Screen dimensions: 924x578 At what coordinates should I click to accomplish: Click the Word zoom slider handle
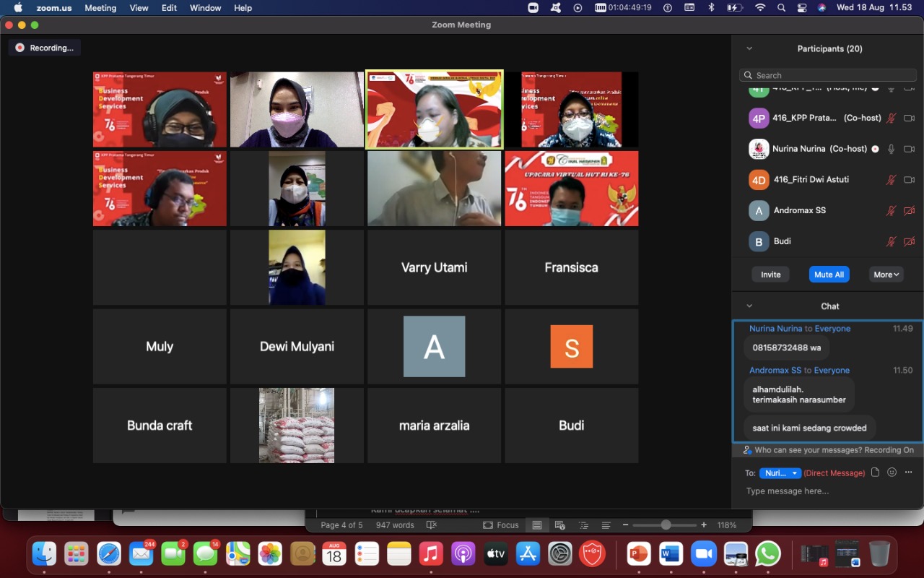666,525
